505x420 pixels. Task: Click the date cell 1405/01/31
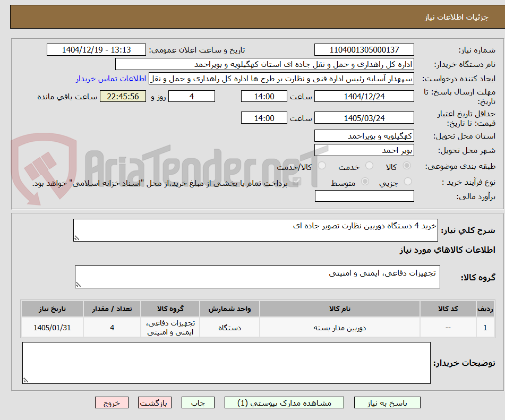(x=52, y=328)
